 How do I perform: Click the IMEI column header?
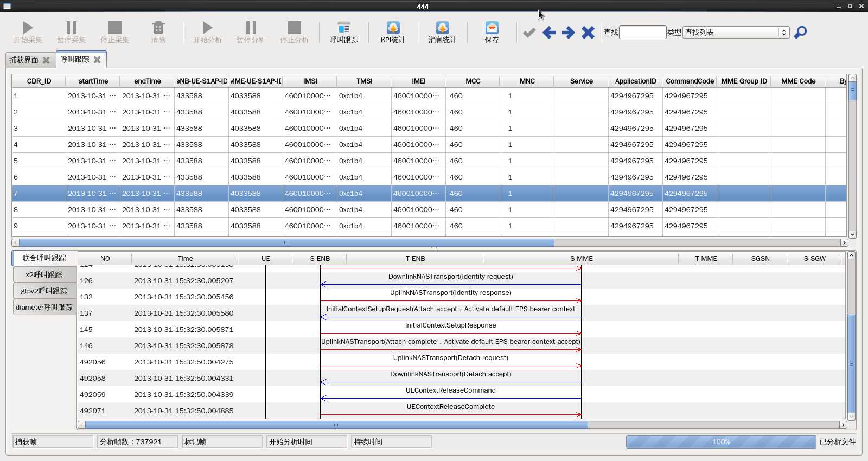click(419, 81)
